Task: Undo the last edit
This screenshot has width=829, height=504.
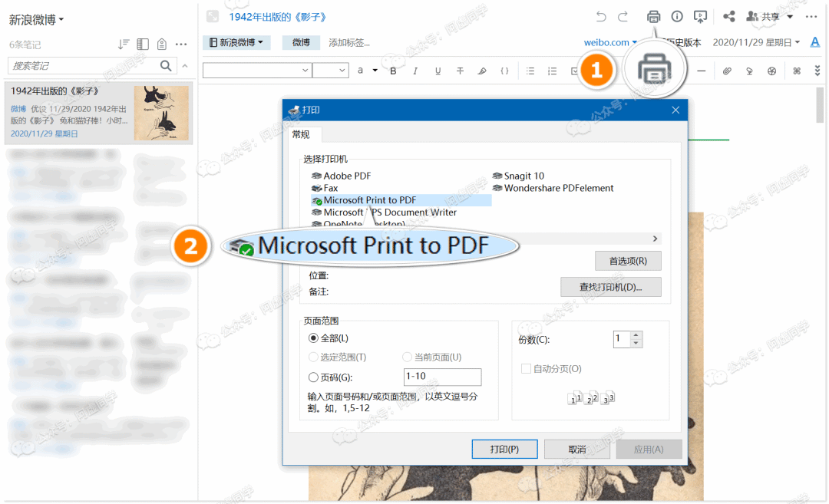Action: coord(600,17)
